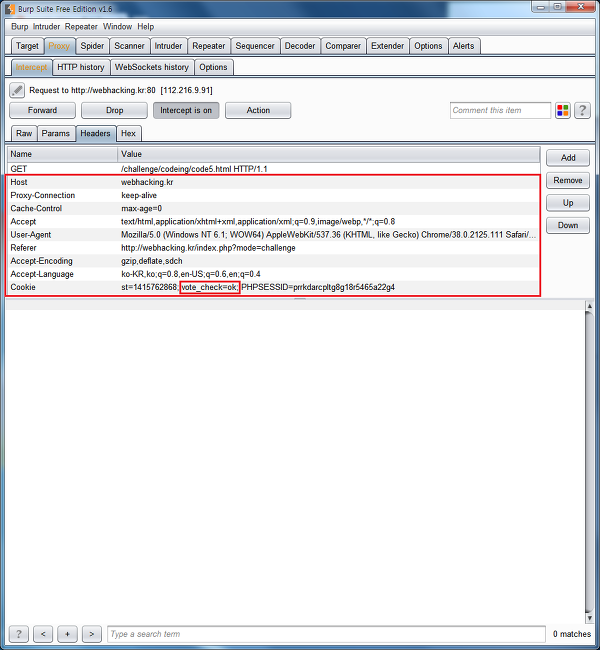Click the bottom-left search help button

click(19, 633)
